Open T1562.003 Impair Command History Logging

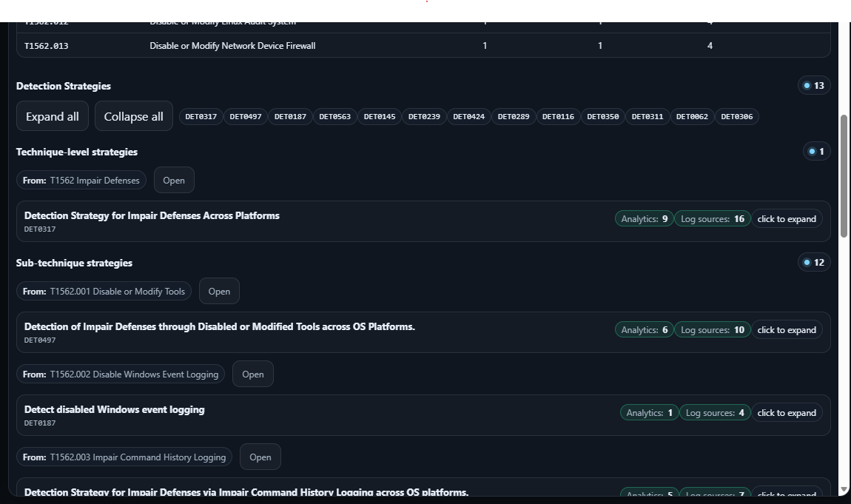pos(260,457)
